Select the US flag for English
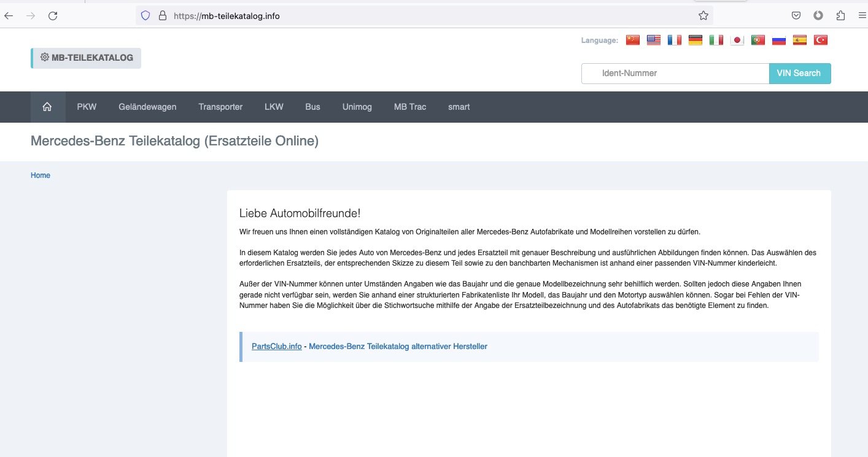 pos(654,40)
